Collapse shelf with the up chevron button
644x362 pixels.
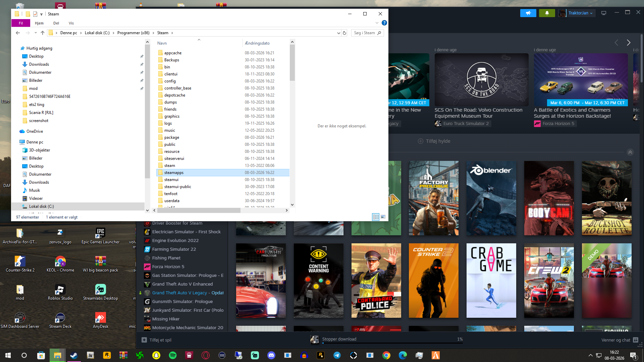click(630, 152)
